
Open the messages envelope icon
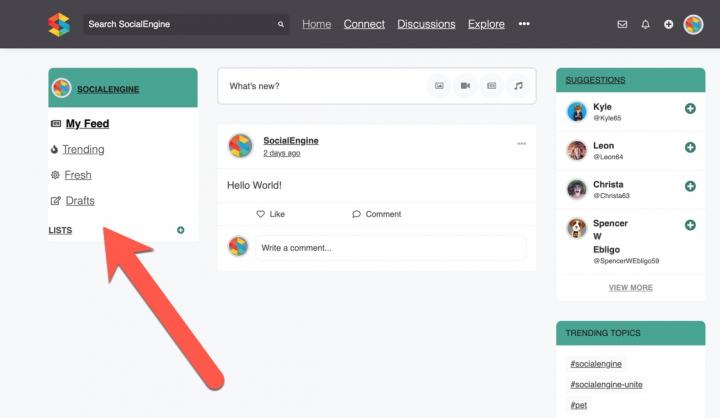[622, 24]
